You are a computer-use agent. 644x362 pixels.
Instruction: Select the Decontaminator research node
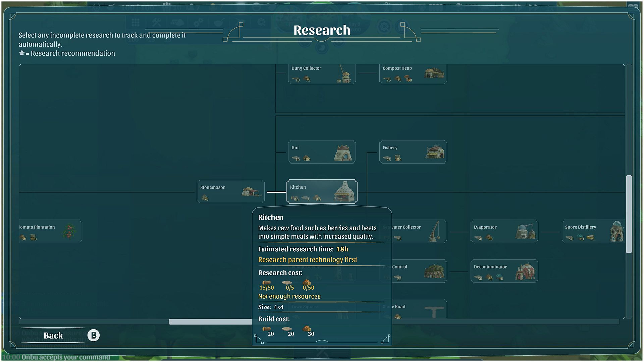tap(504, 271)
